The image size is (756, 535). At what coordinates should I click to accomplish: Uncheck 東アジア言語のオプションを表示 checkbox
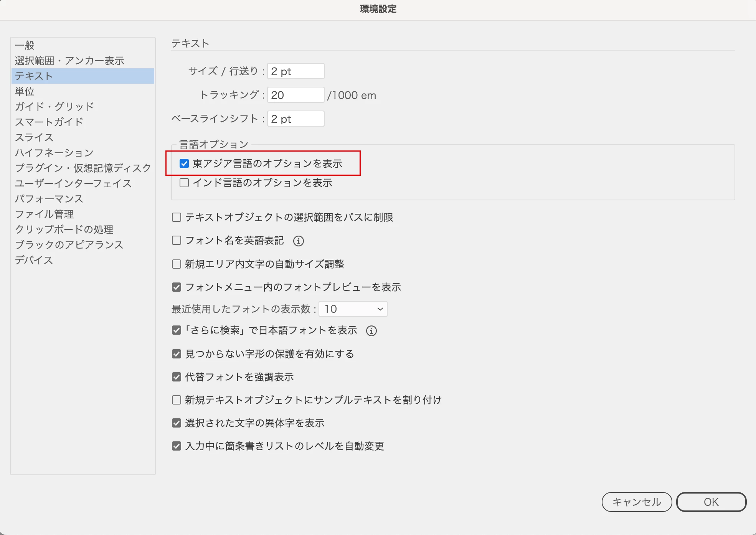[x=184, y=164]
